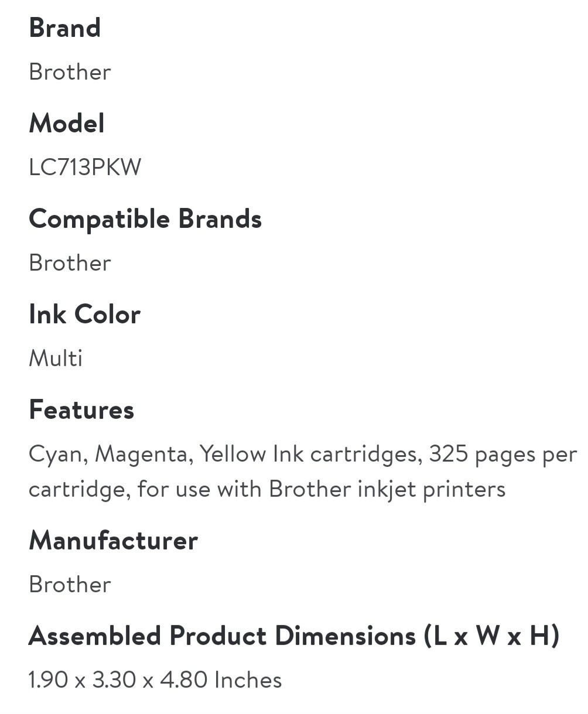
Task: Select Brother under Manufacturer
Action: (x=70, y=584)
